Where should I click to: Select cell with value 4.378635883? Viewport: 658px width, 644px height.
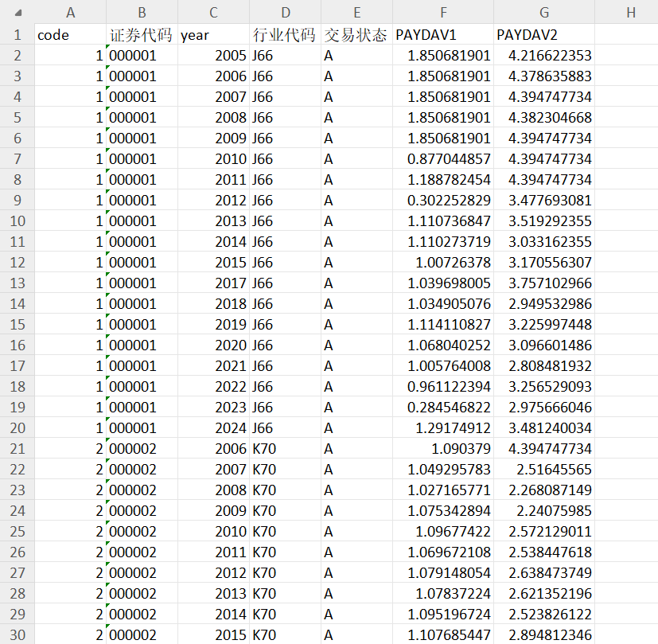click(544, 76)
